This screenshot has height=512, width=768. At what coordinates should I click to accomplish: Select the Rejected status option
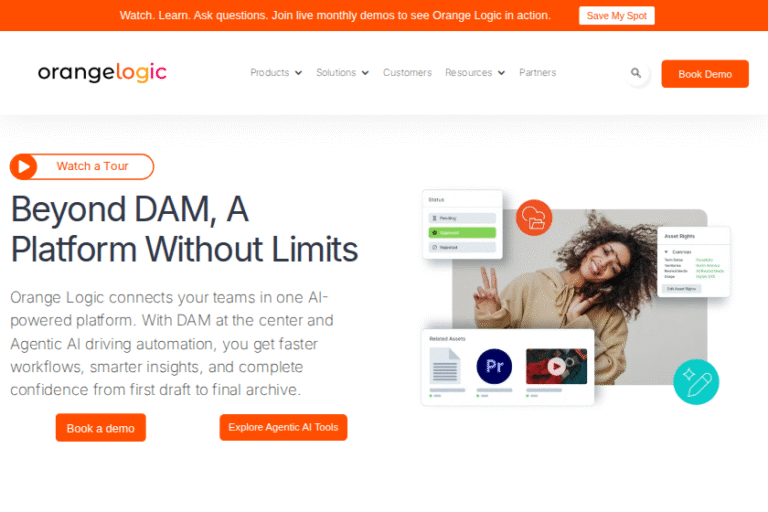coord(462,247)
